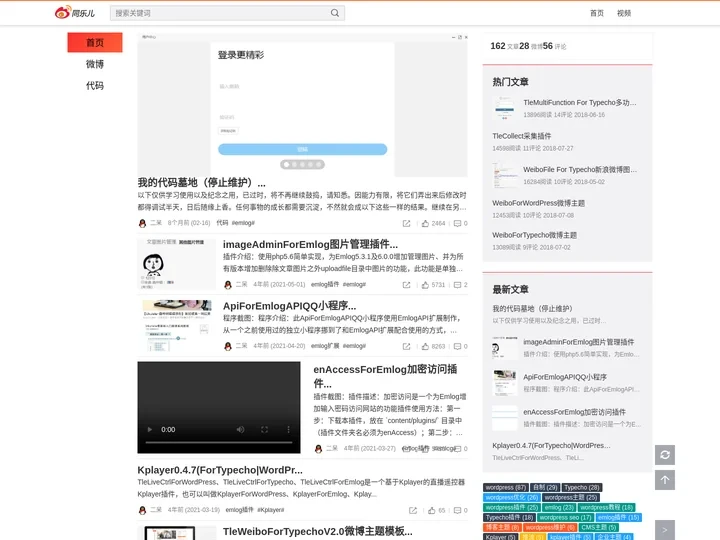
Task: Open video more-options menu
Action: pyautogui.click(x=288, y=429)
